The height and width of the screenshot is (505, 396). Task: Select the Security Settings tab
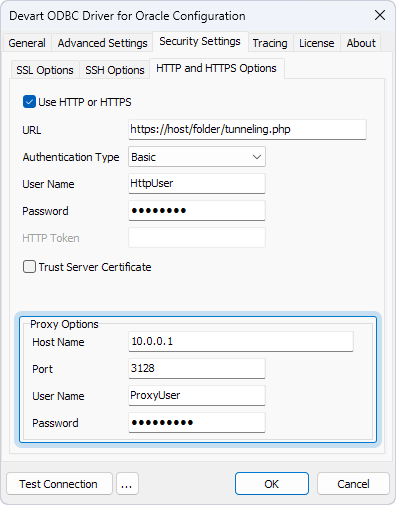point(200,41)
